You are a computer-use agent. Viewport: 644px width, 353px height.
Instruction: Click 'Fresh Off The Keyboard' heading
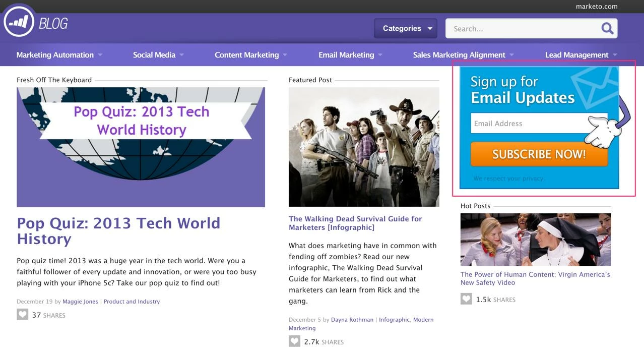(54, 80)
